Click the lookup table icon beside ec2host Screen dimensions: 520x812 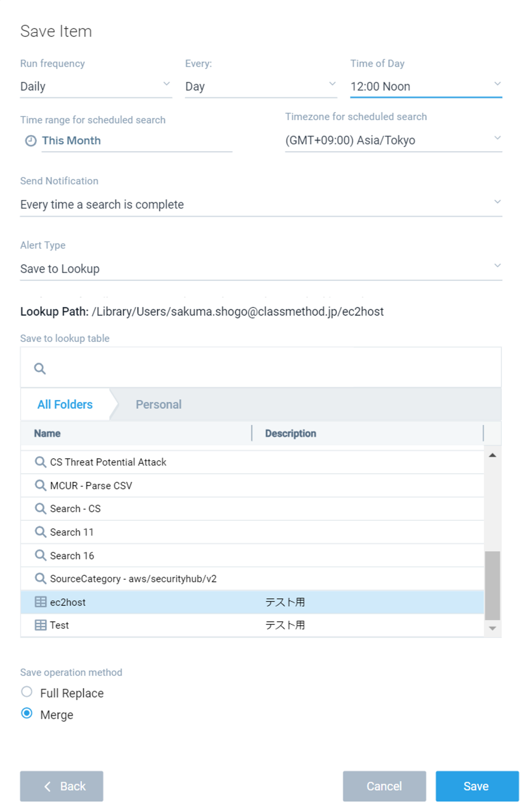(x=40, y=602)
